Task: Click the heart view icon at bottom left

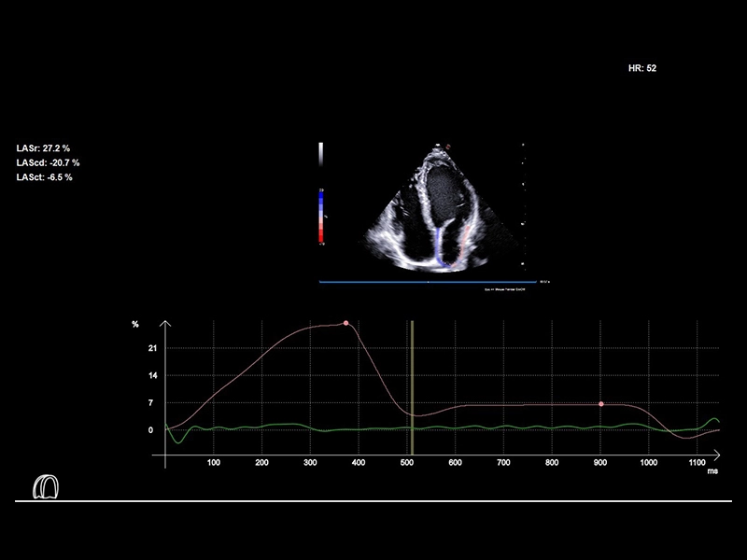Action: coord(46,486)
